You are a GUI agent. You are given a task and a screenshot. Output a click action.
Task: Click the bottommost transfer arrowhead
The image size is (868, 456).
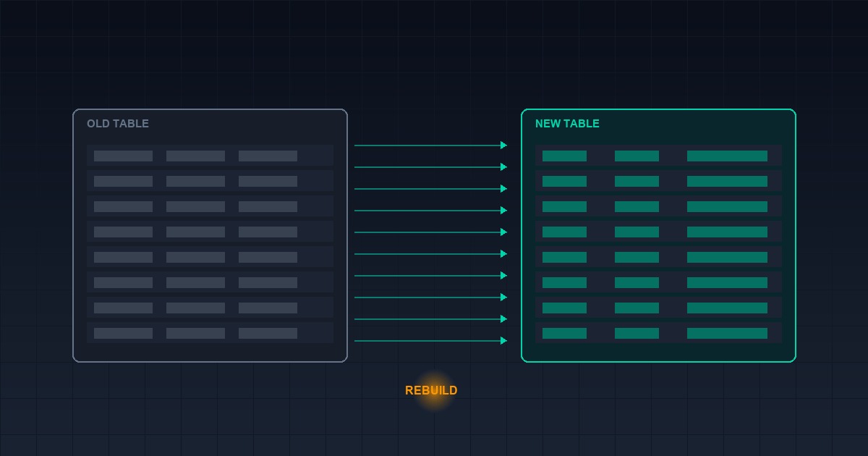tap(504, 341)
